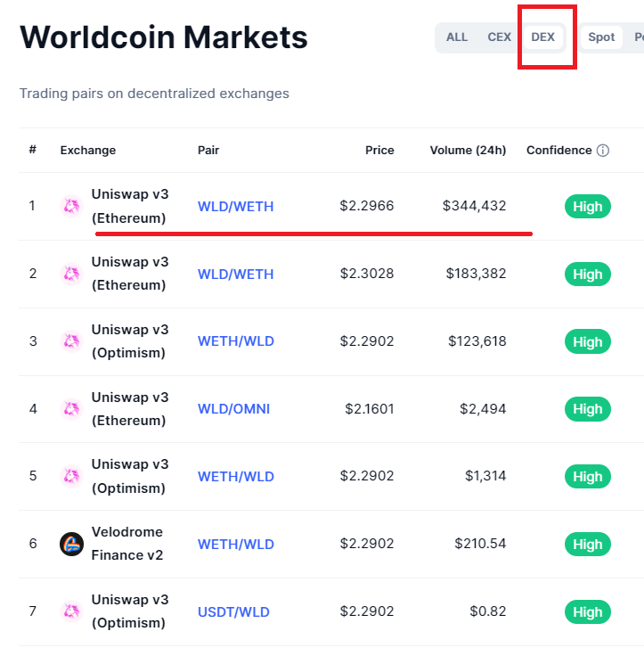This screenshot has height=656, width=644.
Task: Click Confidence info icon
Action: (x=603, y=151)
